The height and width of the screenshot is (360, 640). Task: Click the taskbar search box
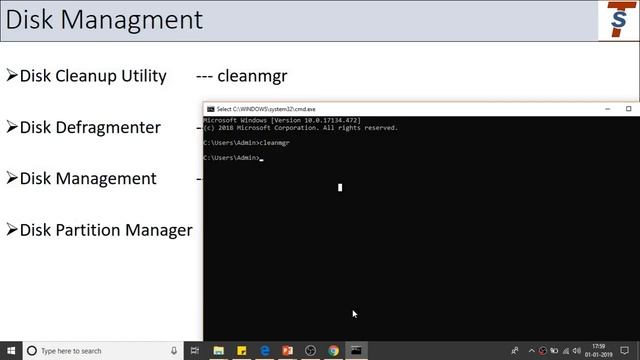pyautogui.click(x=103, y=351)
